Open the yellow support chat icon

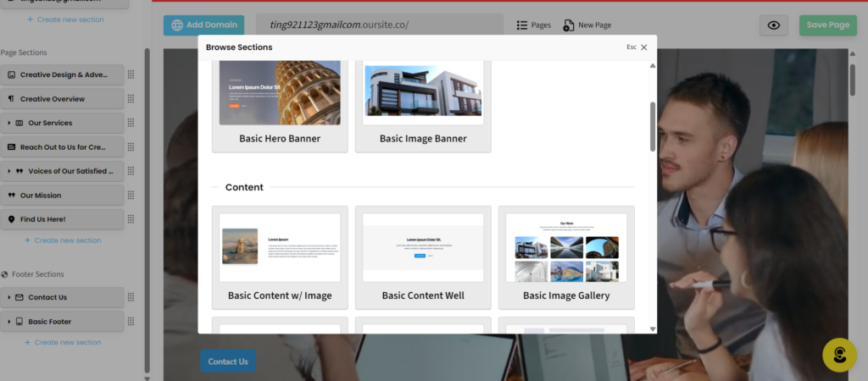coord(839,355)
